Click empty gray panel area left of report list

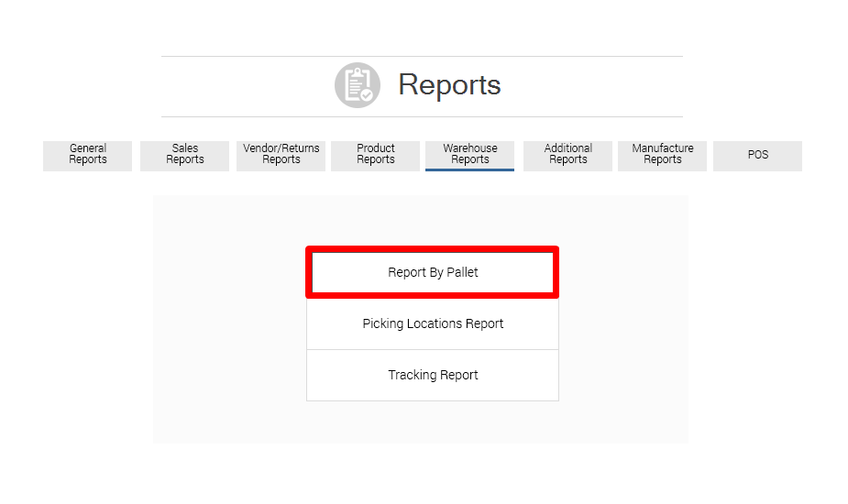click(x=229, y=321)
